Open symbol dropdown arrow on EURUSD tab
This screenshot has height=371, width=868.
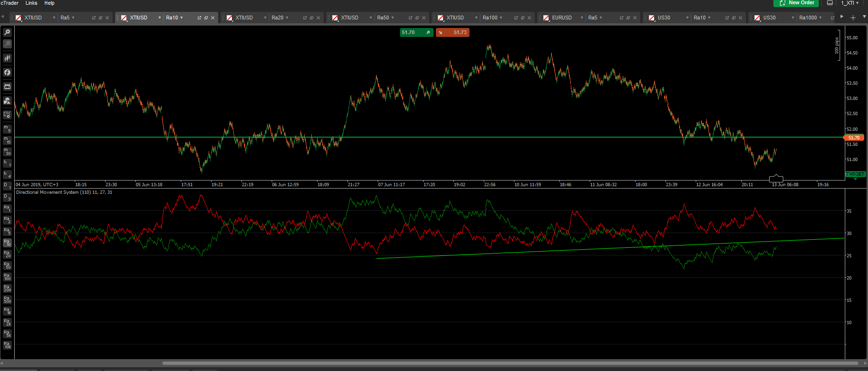click(582, 18)
